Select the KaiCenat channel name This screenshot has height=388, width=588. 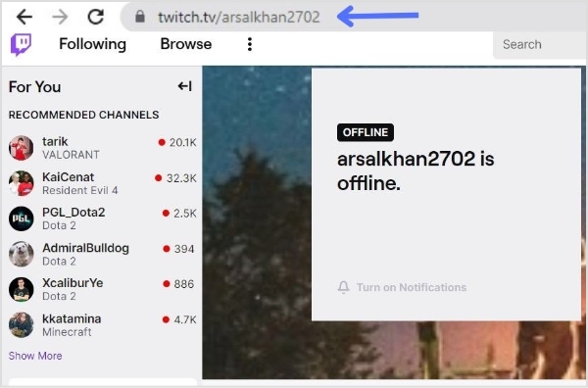[x=69, y=177]
